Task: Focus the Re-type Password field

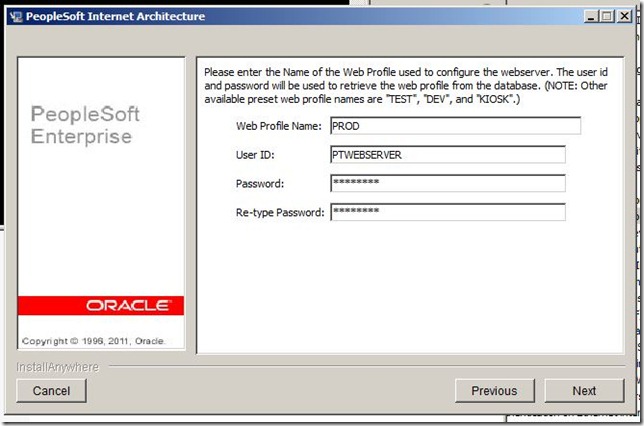Action: coord(447,212)
